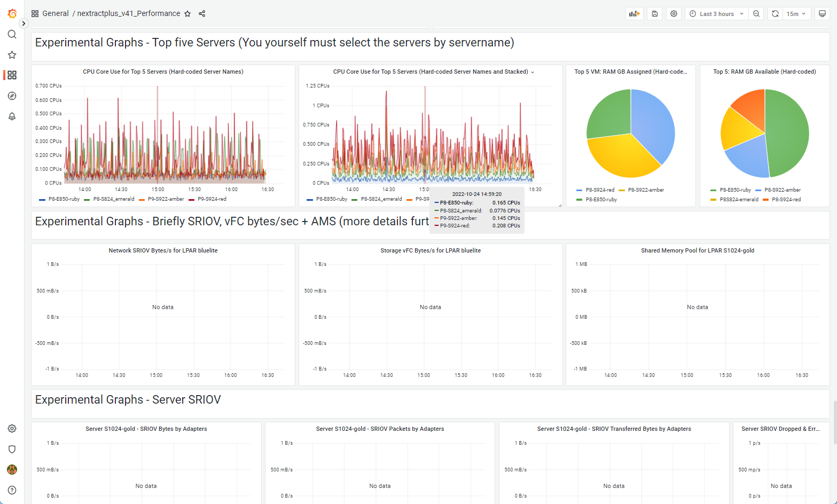
Task: Open Server S1024-gold SRIOV Bytes by Adapters title
Action: pyautogui.click(x=146, y=429)
